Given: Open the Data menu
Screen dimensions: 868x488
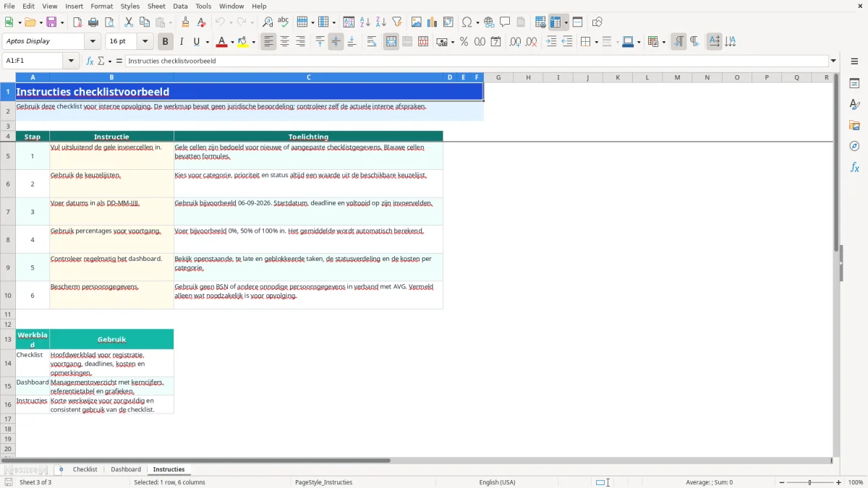Looking at the screenshot, I should pyautogui.click(x=180, y=6).
